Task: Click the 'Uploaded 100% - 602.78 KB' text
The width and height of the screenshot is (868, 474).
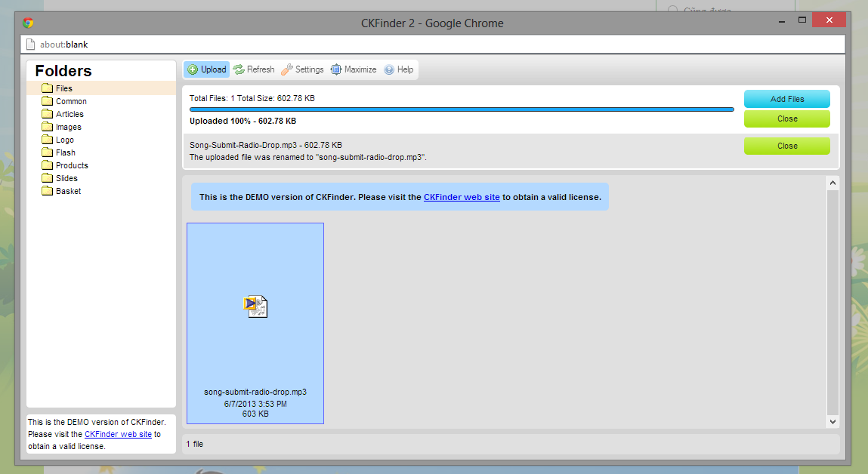Action: click(242, 121)
